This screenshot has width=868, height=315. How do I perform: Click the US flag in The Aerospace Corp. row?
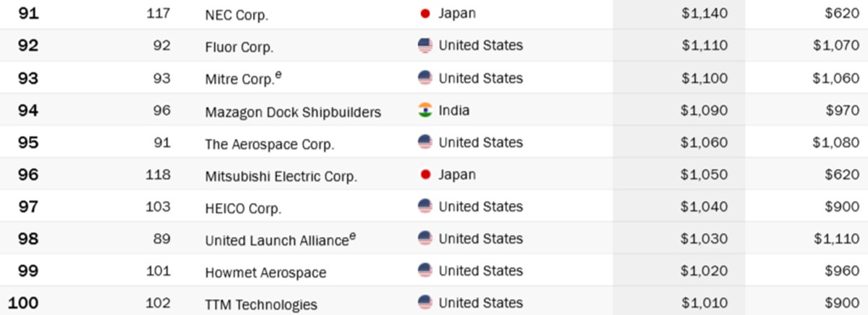tap(425, 142)
